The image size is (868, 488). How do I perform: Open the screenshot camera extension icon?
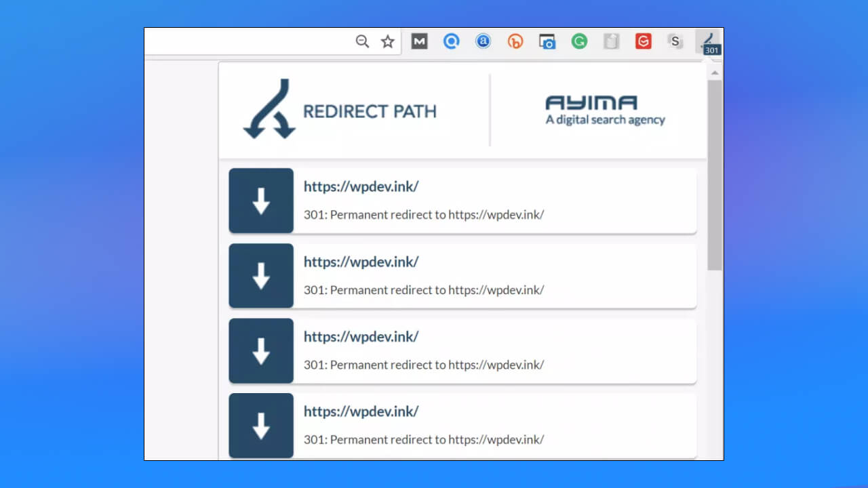click(x=547, y=42)
